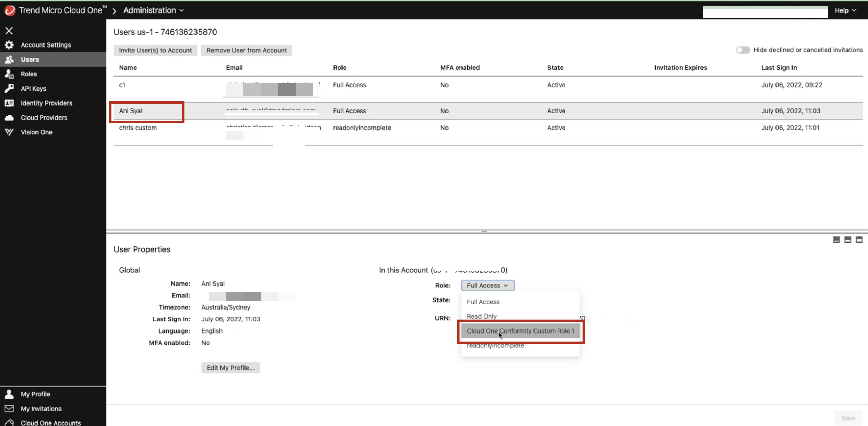The image size is (868, 426).
Task: Sort by Email column header
Action: (234, 67)
